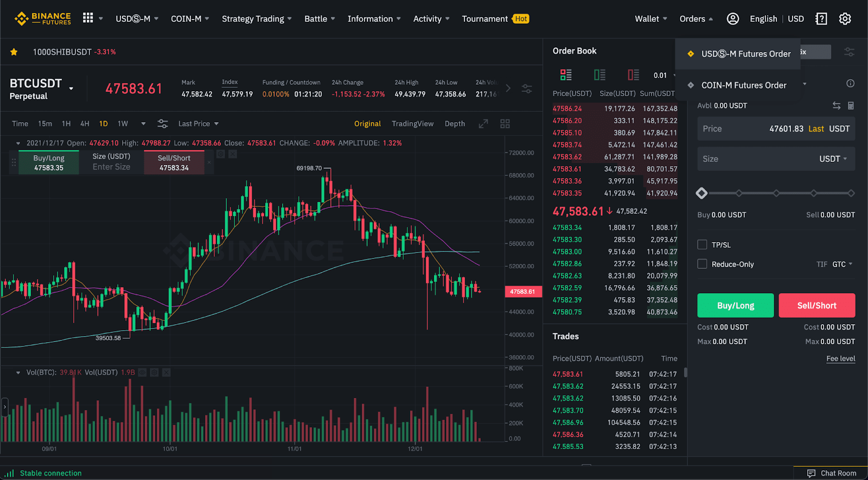Enable the Reduce-Only checkbox
The width and height of the screenshot is (868, 480).
pyautogui.click(x=702, y=264)
